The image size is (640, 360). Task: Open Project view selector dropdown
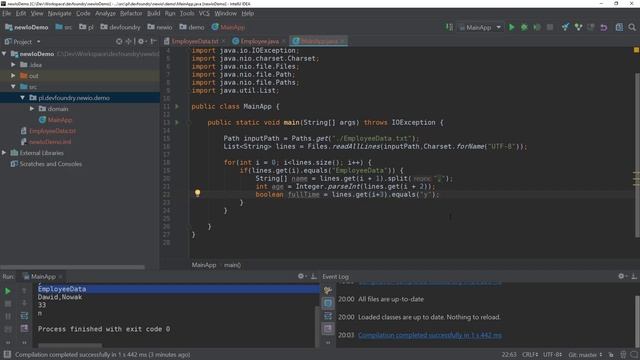pos(22,42)
